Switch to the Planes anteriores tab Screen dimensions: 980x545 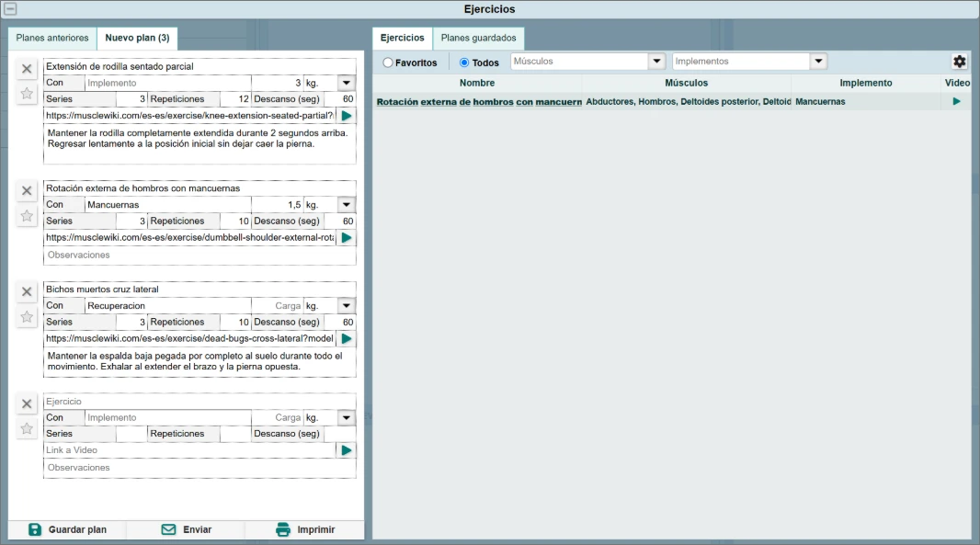(x=52, y=38)
